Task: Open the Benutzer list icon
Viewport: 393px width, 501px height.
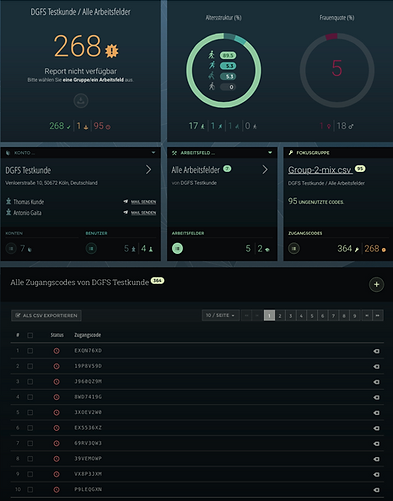Action: (x=91, y=248)
